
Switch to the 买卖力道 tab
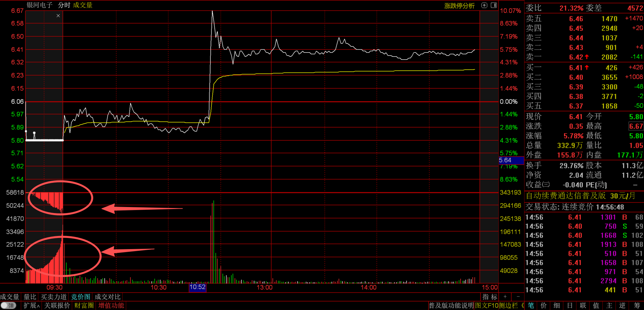pyautogui.click(x=54, y=297)
